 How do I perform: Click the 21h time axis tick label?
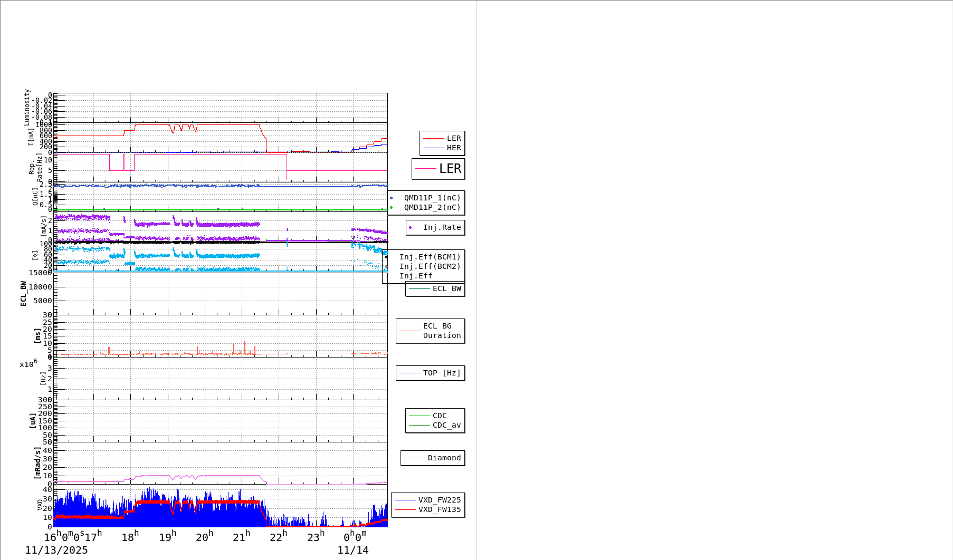point(241,537)
